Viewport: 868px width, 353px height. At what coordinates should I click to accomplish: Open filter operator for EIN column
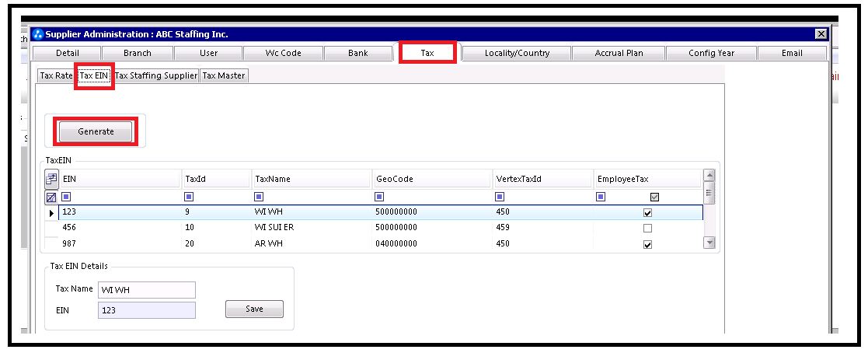[66, 197]
